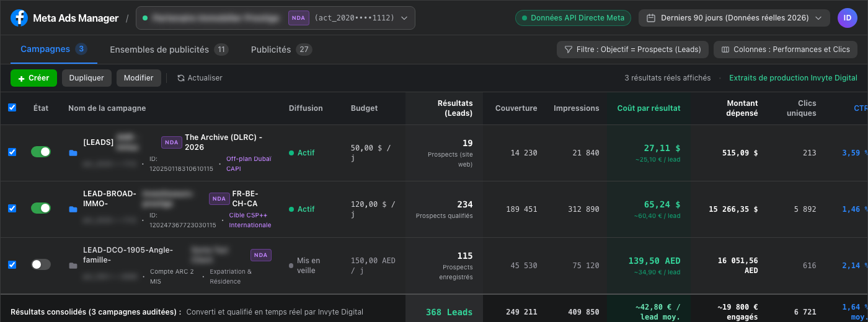Click the 139,50 AED cost per result
The height and width of the screenshot is (322, 868).
654,261
